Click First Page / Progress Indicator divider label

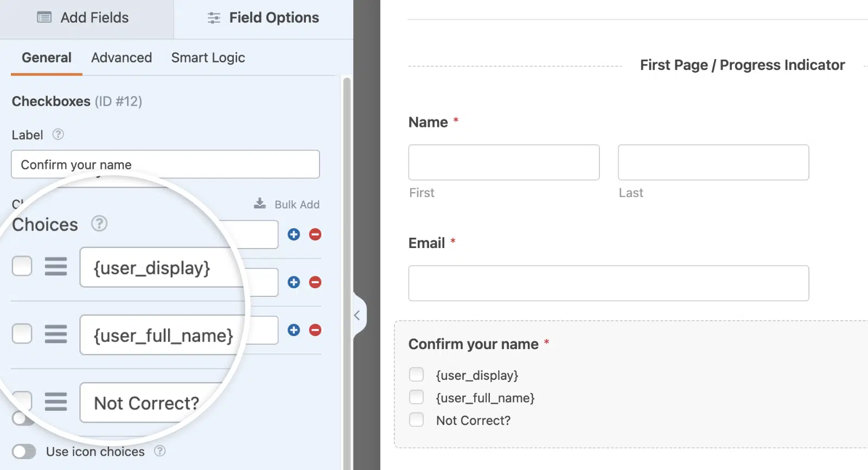742,65
